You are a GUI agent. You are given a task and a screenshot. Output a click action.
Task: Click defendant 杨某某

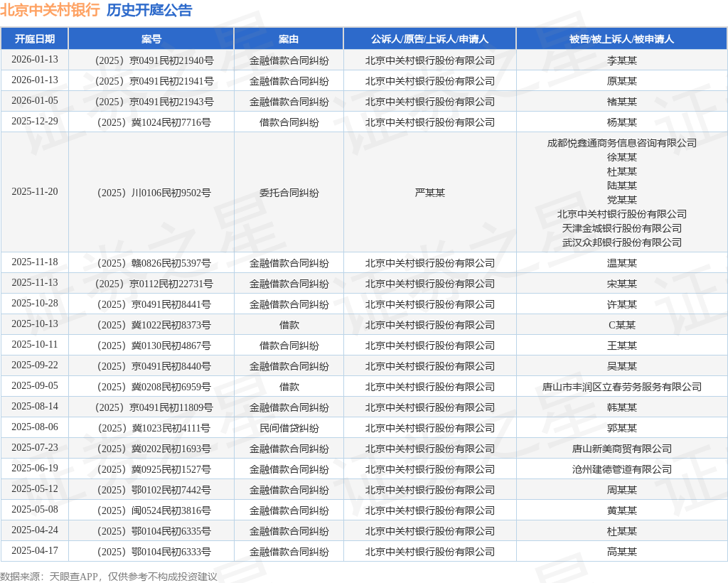(x=621, y=122)
